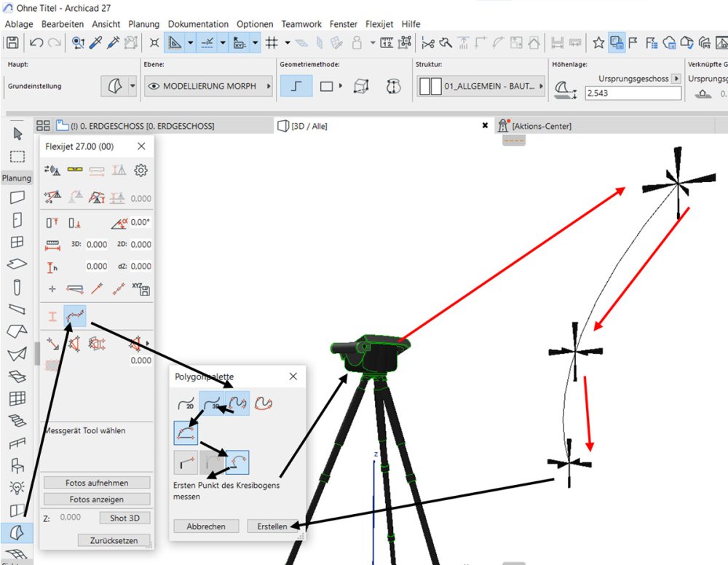Undo the last action

36,43
